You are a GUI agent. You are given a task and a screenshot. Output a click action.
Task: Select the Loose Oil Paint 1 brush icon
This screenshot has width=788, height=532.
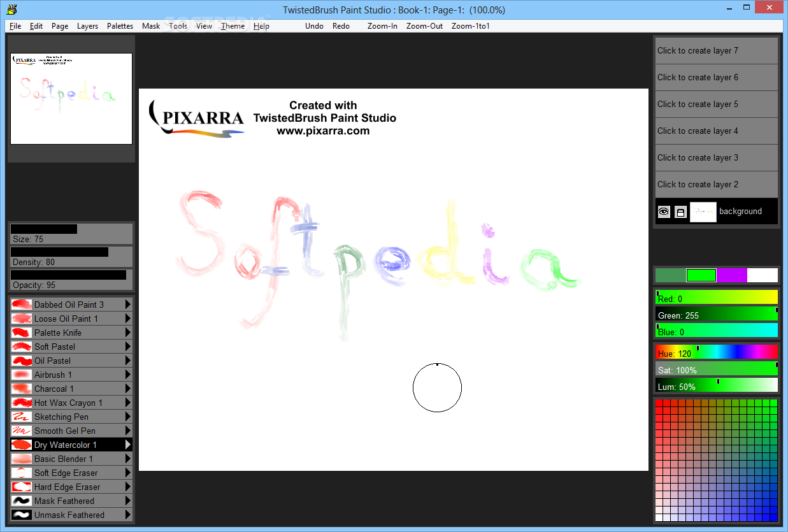pos(22,319)
